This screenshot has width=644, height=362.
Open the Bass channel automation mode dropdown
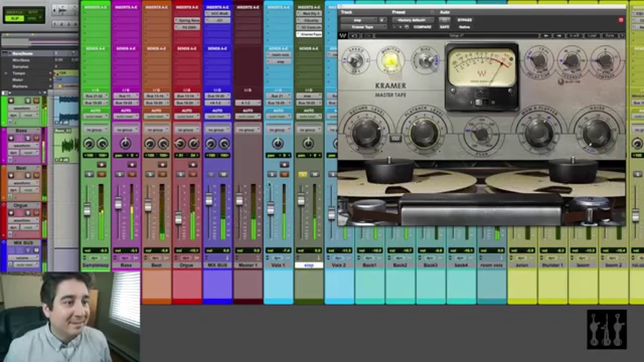(x=126, y=117)
